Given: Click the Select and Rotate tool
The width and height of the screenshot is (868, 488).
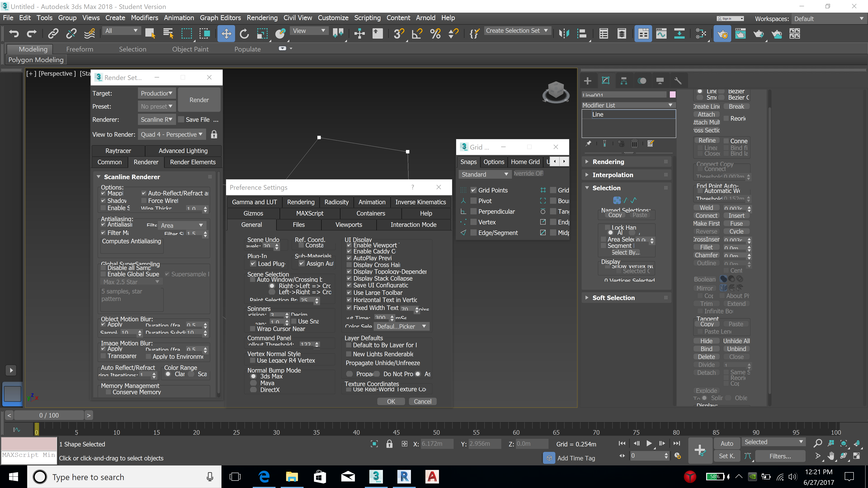Looking at the screenshot, I should point(244,33).
